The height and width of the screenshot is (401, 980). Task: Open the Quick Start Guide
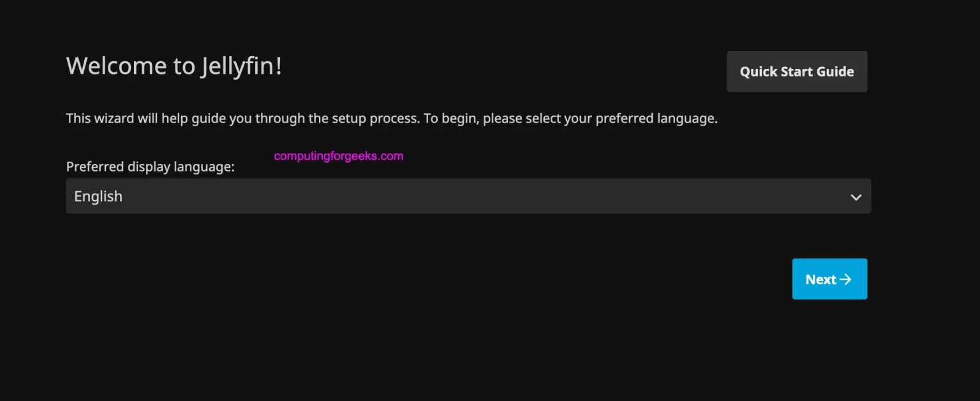[x=797, y=71]
